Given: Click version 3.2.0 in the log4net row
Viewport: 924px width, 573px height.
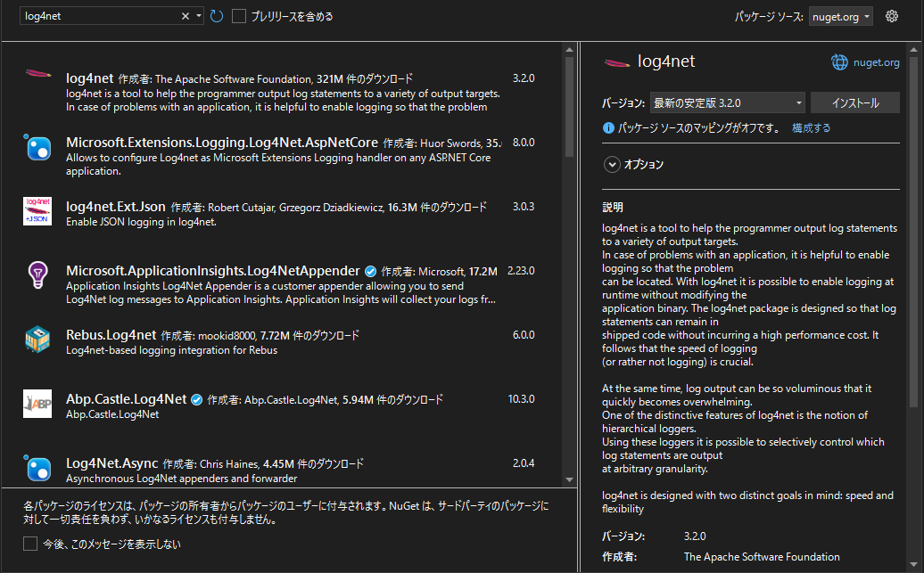Looking at the screenshot, I should point(524,78).
